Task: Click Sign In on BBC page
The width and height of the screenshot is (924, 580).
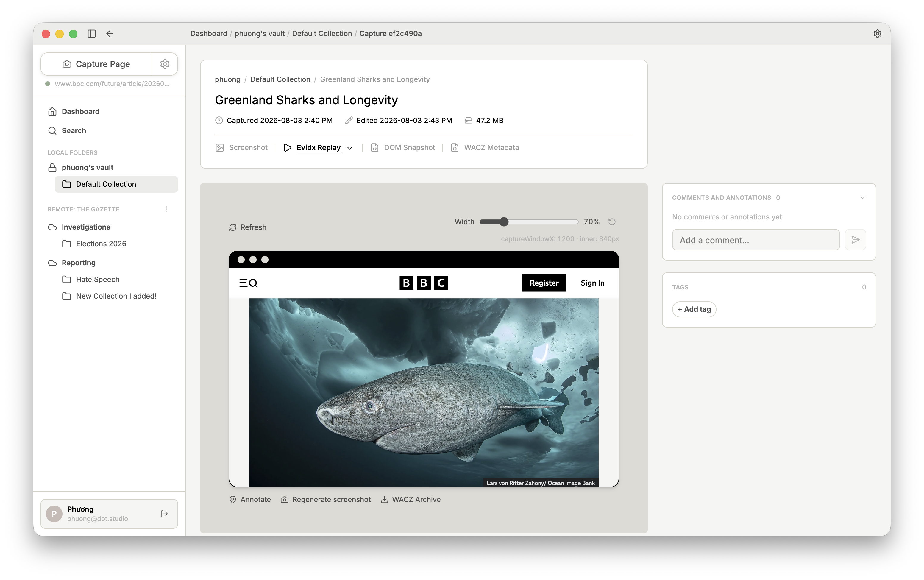Action: [x=592, y=283]
